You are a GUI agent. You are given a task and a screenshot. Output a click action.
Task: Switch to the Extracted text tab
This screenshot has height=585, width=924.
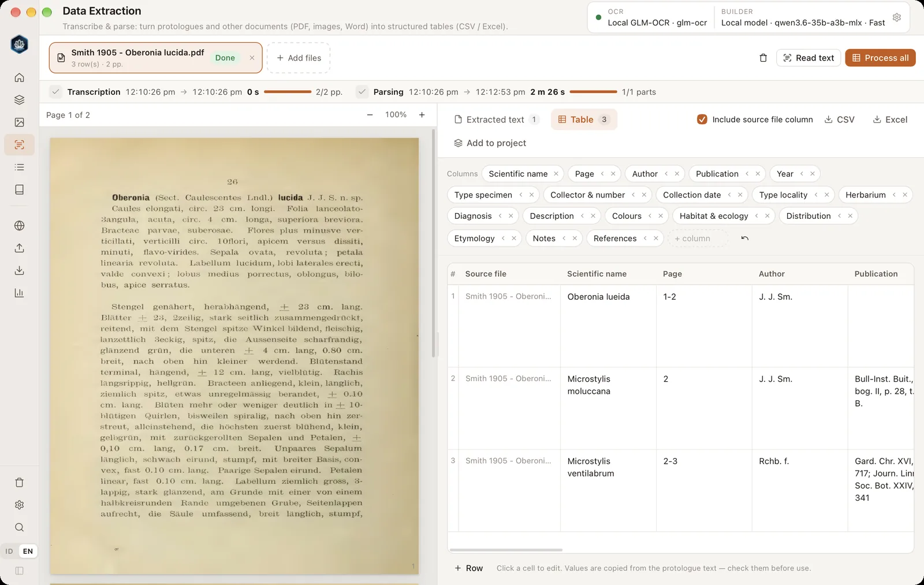tap(496, 120)
